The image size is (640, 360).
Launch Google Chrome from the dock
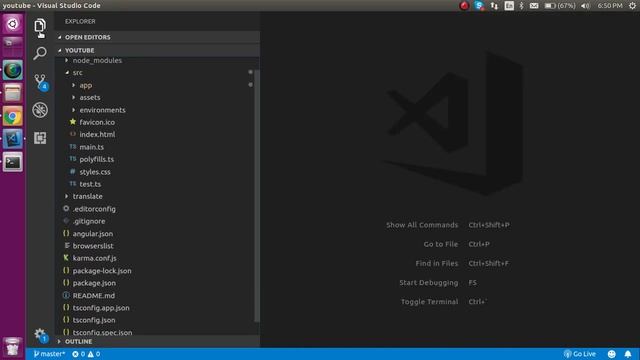pos(13,117)
